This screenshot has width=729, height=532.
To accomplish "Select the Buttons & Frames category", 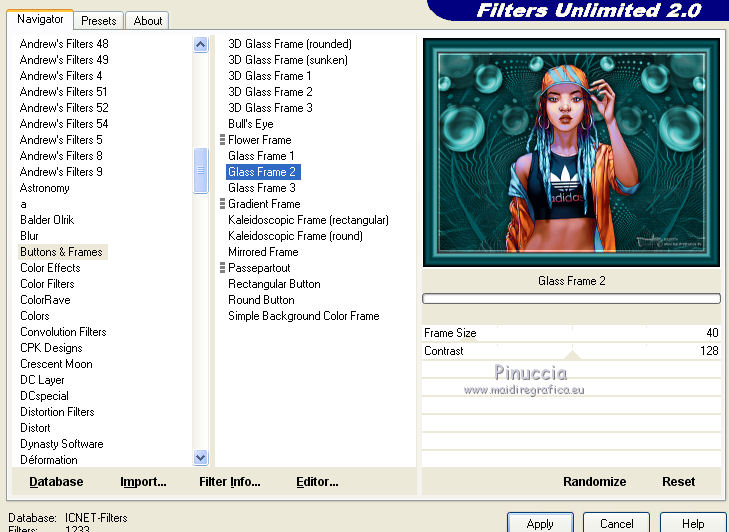I will point(61,252).
